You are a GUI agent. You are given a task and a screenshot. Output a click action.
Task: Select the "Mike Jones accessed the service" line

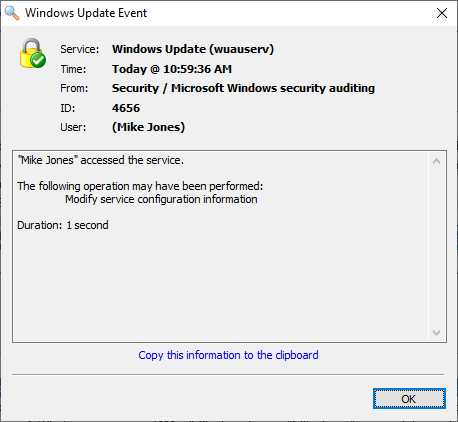coord(101,160)
